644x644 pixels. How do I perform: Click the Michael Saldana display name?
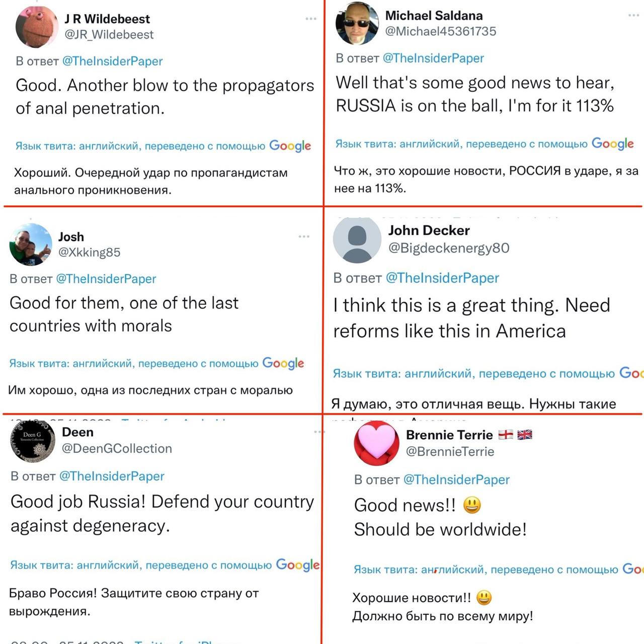tap(434, 16)
